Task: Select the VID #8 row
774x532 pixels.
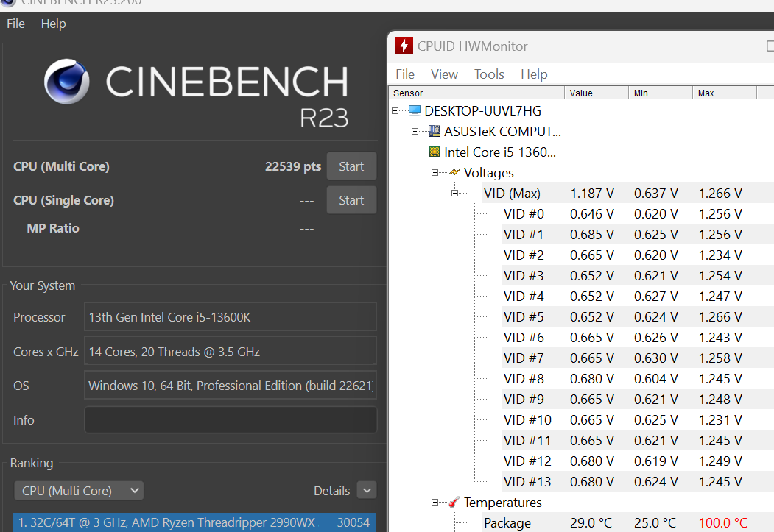Action: coord(638,379)
